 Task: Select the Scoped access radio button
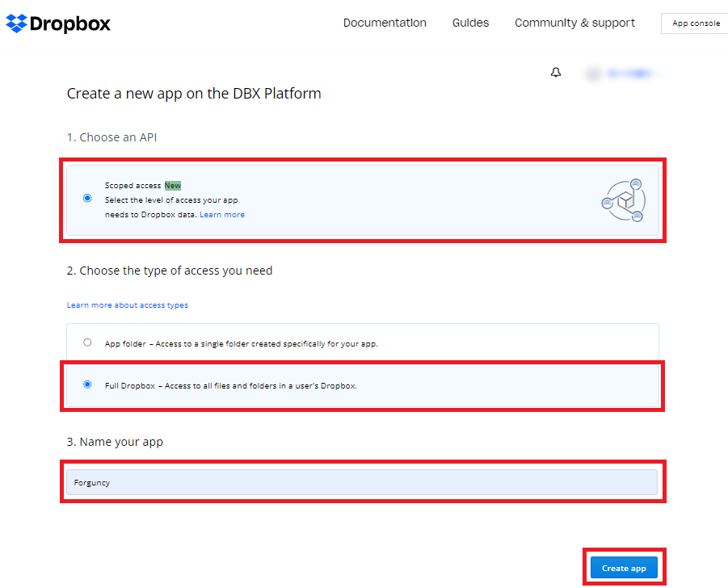[x=87, y=198]
